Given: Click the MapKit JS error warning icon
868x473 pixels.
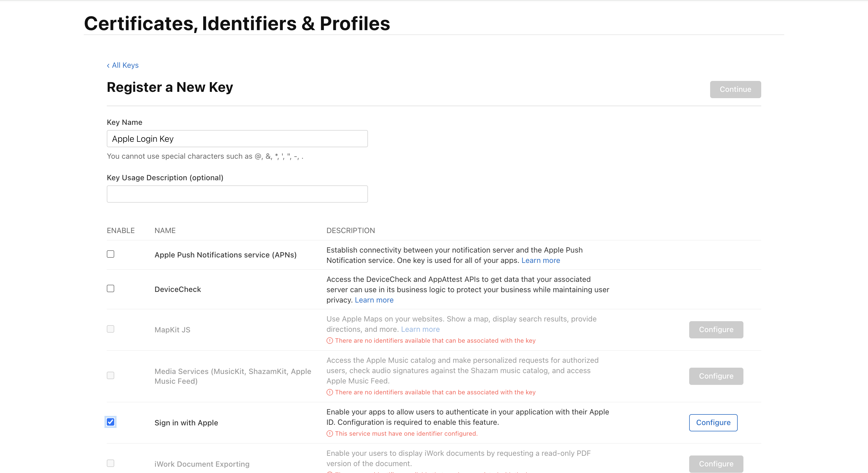Looking at the screenshot, I should click(x=330, y=341).
